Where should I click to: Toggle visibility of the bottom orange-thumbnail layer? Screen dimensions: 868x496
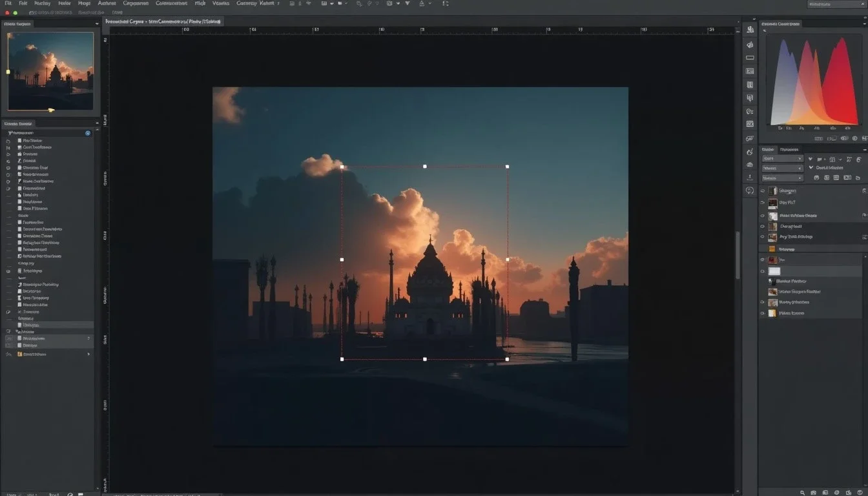tap(763, 313)
